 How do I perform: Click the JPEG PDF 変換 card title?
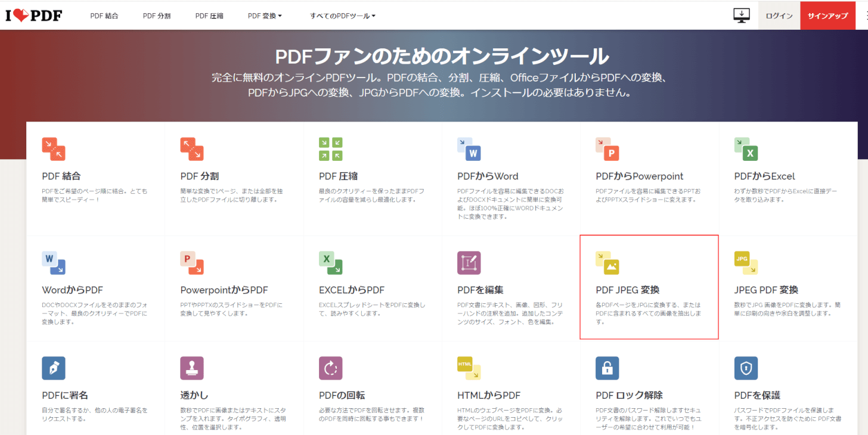(766, 290)
